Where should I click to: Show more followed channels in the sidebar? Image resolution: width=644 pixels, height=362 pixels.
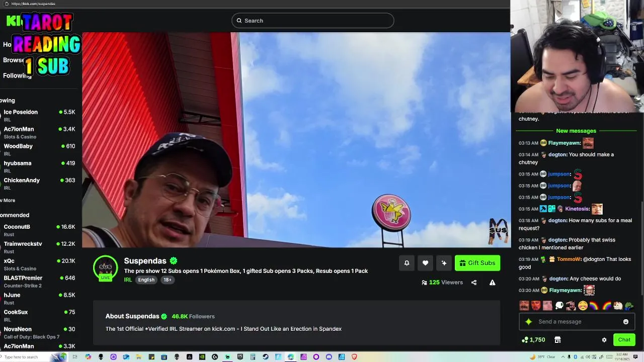click(9, 201)
